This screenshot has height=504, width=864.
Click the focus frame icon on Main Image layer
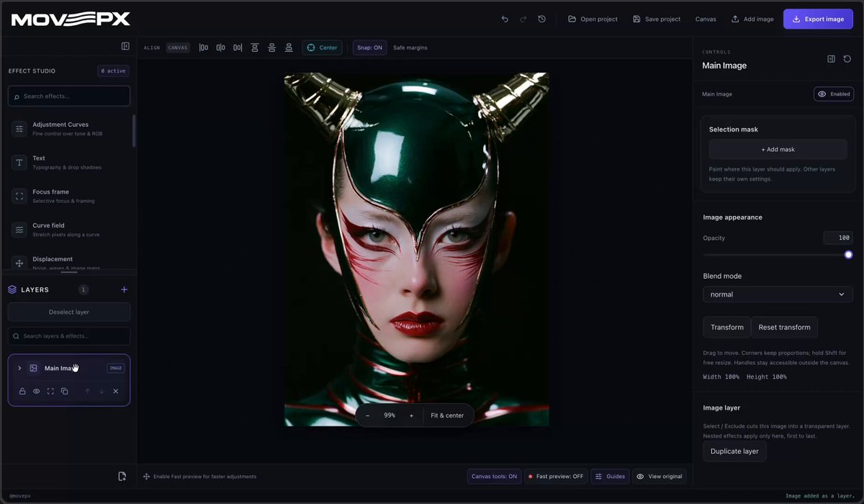50,391
